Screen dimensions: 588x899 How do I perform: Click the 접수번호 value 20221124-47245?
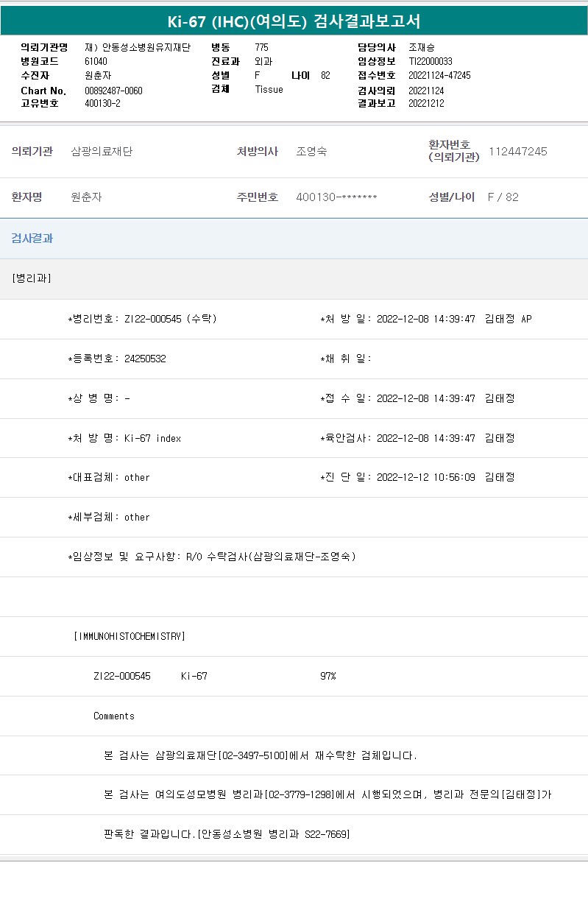pos(439,76)
